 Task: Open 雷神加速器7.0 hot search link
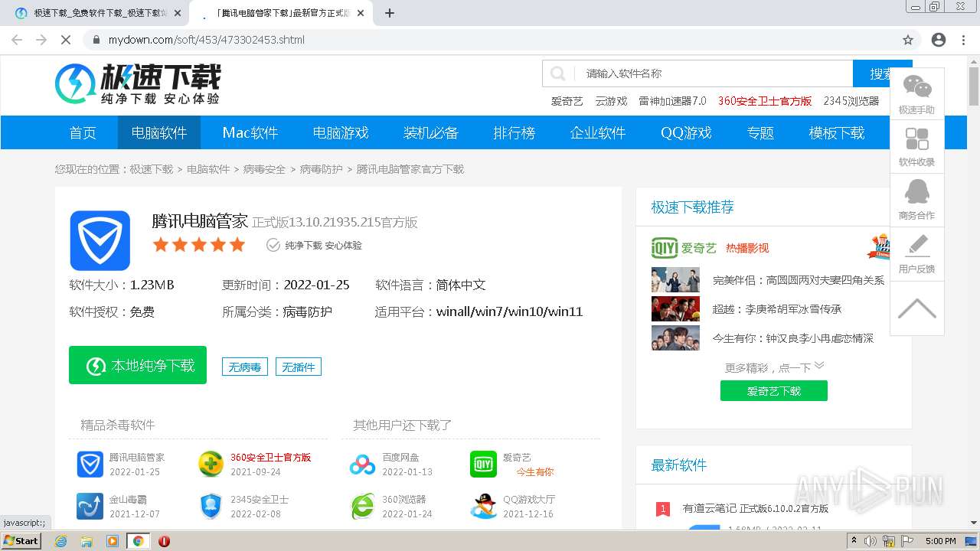(x=673, y=101)
